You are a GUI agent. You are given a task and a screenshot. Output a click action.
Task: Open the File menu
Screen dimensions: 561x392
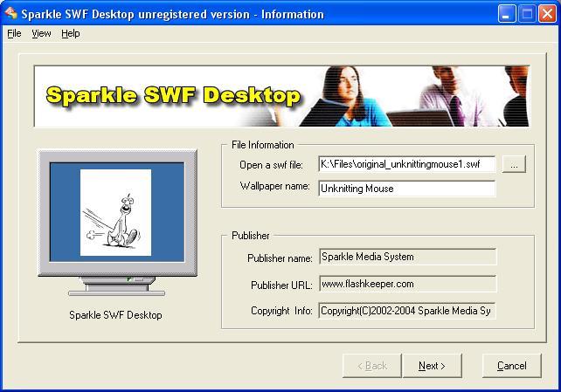(x=14, y=33)
